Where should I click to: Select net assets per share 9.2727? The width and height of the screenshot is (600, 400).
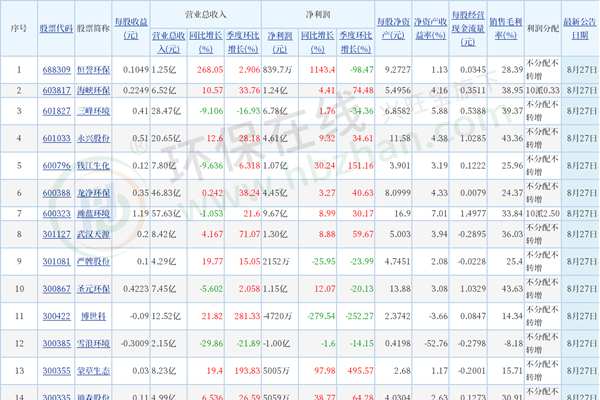click(x=398, y=70)
